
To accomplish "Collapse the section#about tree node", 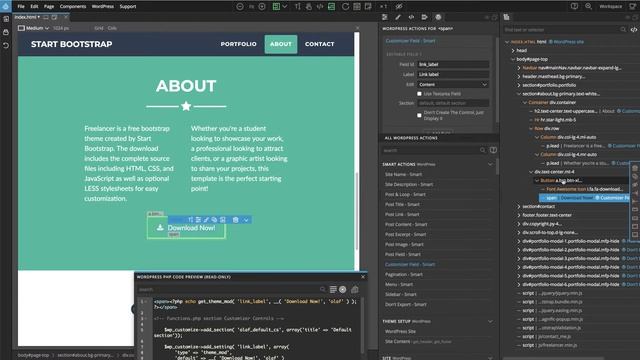I will click(x=519, y=94).
